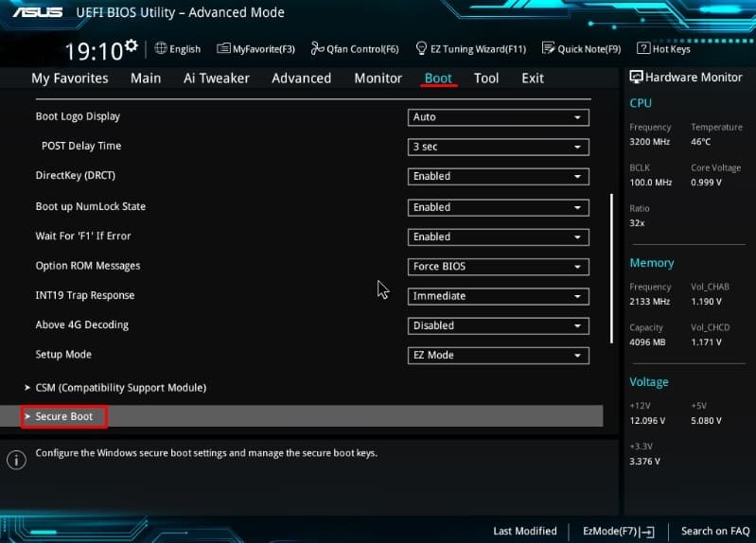Open Wait For 'F1' If Error dropdown
This screenshot has width=756, height=543.
498,236
